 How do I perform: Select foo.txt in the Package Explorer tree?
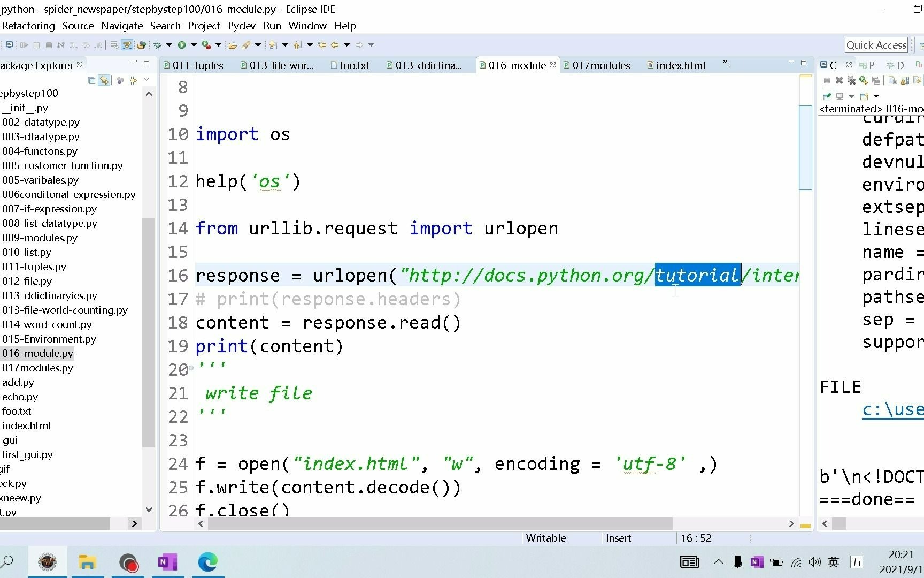17,411
